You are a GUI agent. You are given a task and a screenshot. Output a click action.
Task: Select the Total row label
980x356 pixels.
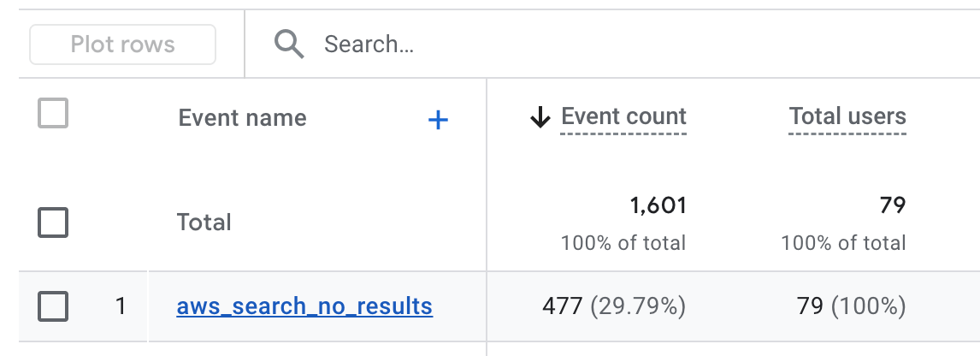(x=204, y=222)
